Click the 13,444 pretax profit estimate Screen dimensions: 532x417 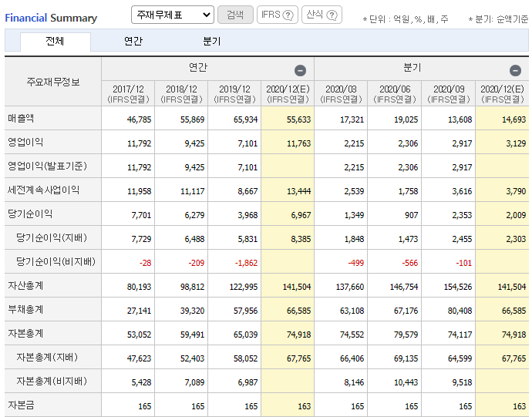(299, 191)
